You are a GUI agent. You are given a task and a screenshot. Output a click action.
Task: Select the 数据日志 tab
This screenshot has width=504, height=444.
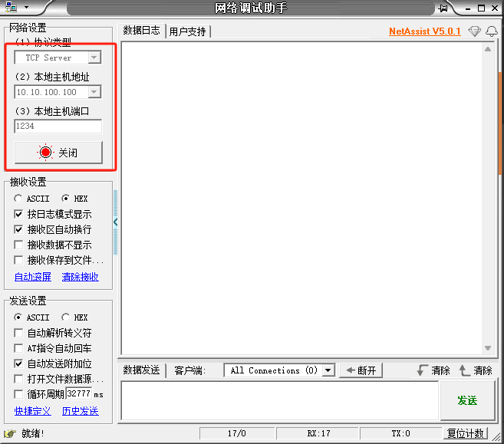click(x=142, y=31)
